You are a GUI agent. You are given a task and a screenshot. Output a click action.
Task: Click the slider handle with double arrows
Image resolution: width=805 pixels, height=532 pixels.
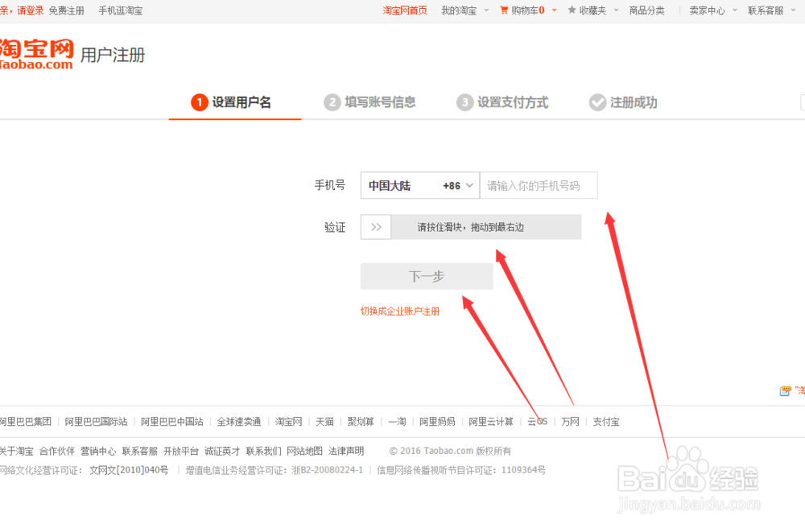[376, 227]
